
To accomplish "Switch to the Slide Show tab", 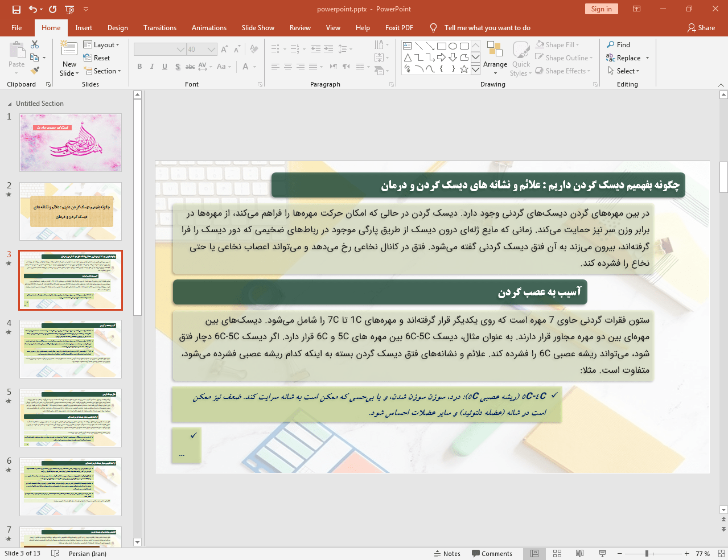I will click(258, 28).
